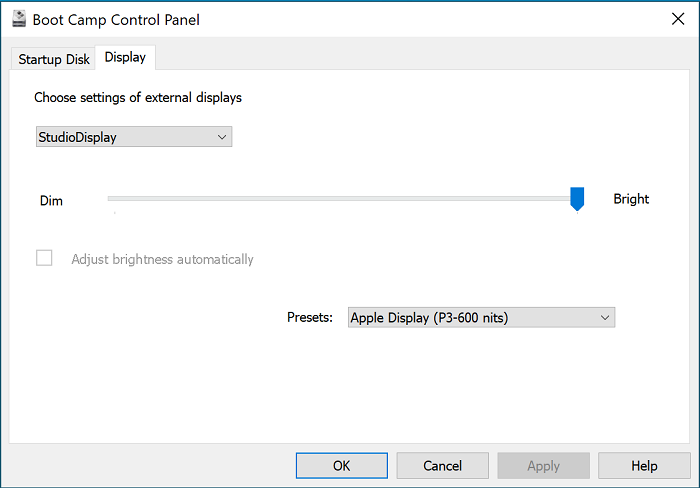Click the Boot Camp icon in title bar
Image resolution: width=700 pixels, height=488 pixels.
18,19
